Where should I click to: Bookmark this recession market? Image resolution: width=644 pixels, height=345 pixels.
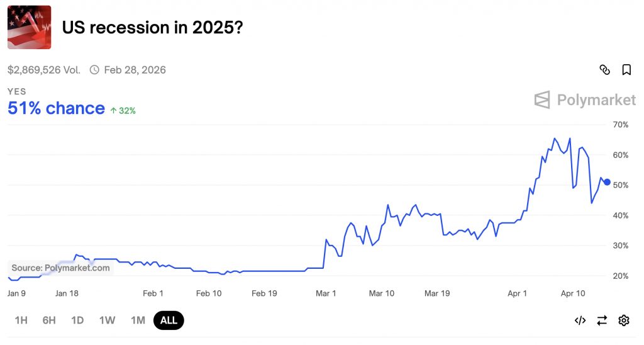626,70
